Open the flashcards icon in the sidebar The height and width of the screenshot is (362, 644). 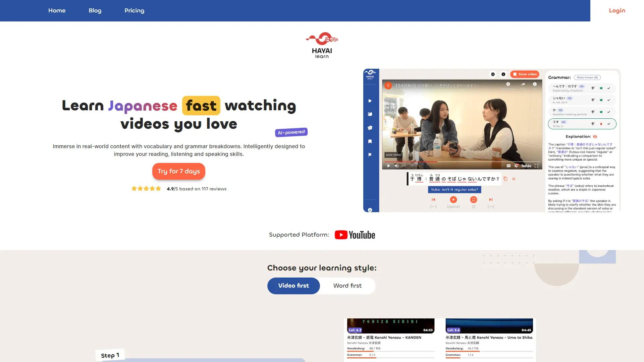[x=370, y=127]
